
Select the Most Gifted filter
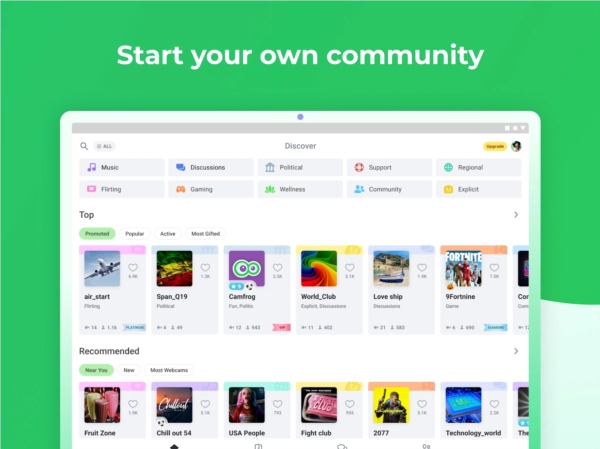(x=205, y=233)
